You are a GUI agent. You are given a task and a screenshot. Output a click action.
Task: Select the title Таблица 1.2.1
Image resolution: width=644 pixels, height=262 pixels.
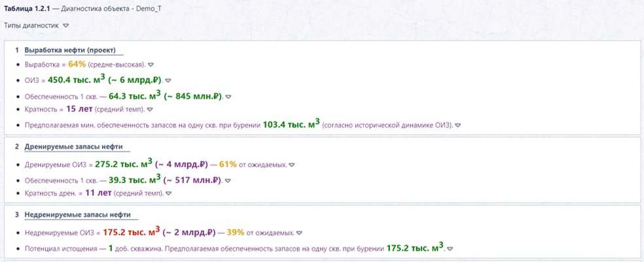click(x=27, y=8)
